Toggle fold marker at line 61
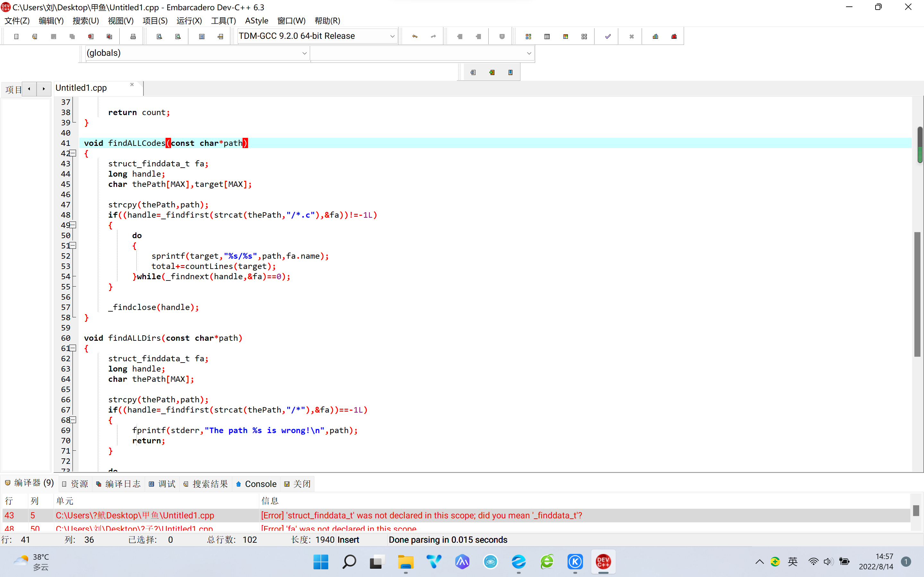 click(x=73, y=348)
